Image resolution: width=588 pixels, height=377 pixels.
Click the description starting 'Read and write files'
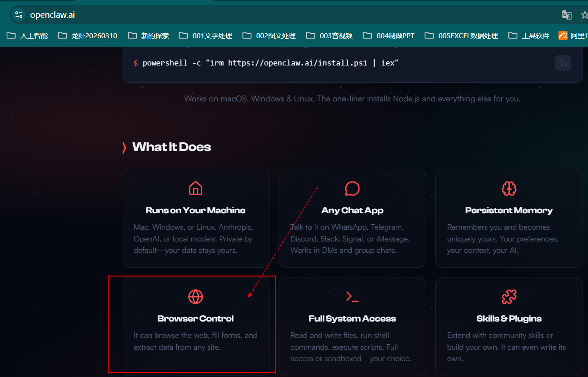(x=351, y=347)
